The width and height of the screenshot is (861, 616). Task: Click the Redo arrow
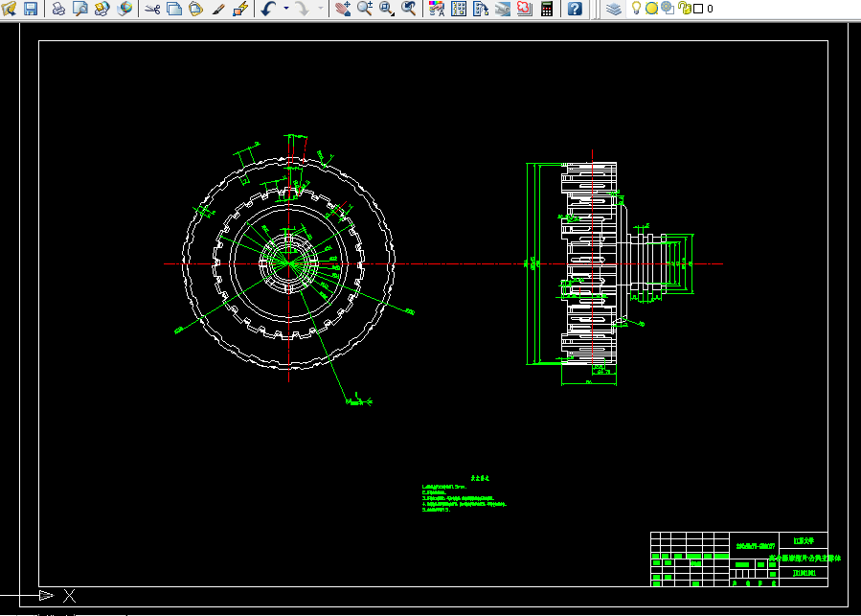(302, 9)
